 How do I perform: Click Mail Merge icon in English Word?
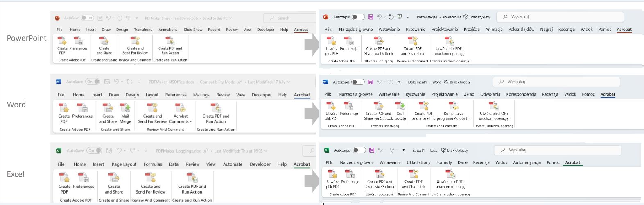pos(125,113)
